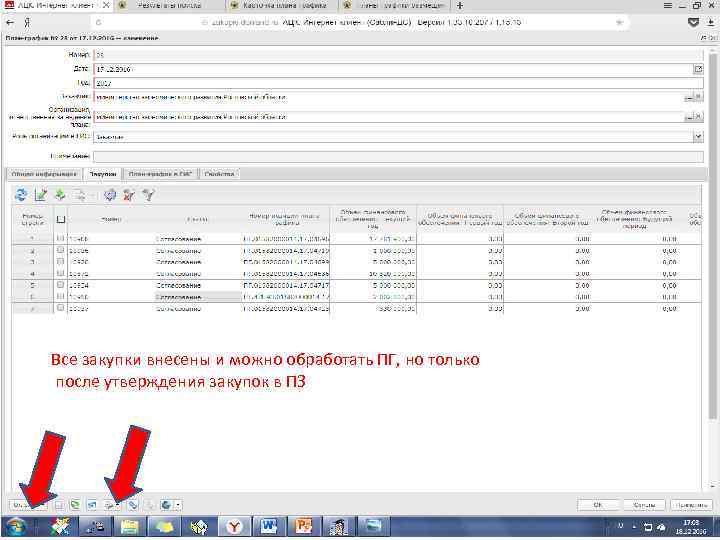Viewport: 720px width, 540px height.
Task: Switch to the 'Результаты поиска' browser tab
Action: 170,6
